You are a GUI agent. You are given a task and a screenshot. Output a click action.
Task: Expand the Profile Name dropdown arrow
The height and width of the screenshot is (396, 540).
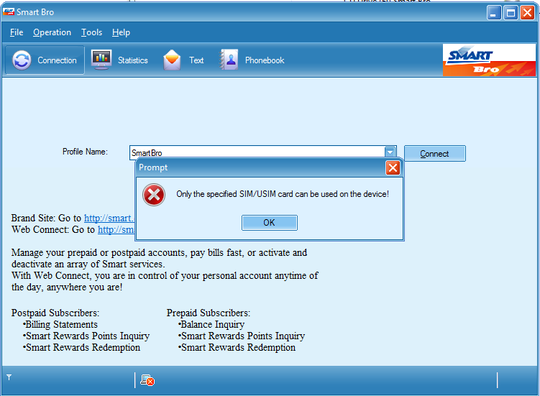(390, 152)
